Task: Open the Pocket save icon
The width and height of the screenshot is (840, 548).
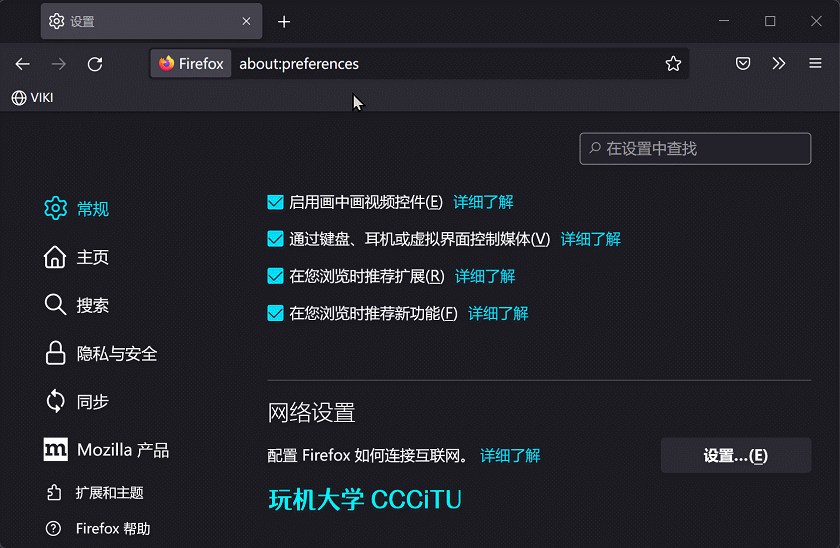Action: (743, 64)
